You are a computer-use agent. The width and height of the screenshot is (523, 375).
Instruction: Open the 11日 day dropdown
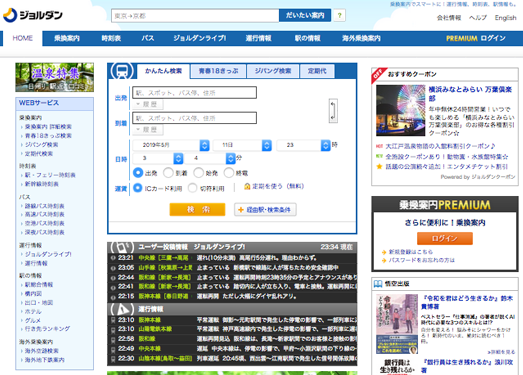pyautogui.click(x=242, y=145)
